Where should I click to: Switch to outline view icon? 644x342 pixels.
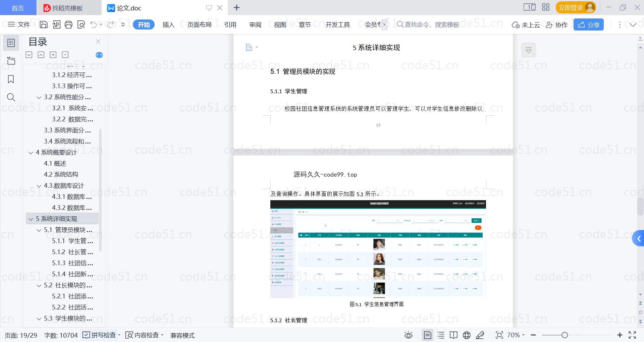(441, 335)
